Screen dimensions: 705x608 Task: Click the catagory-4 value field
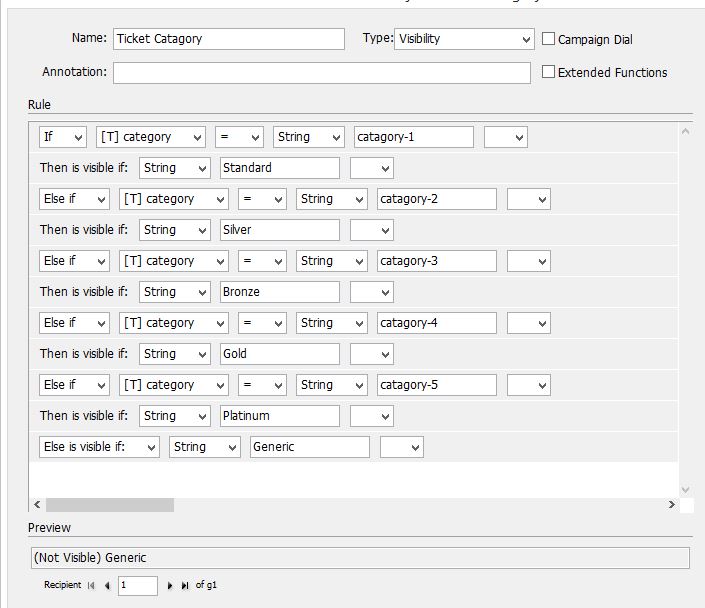(x=437, y=323)
